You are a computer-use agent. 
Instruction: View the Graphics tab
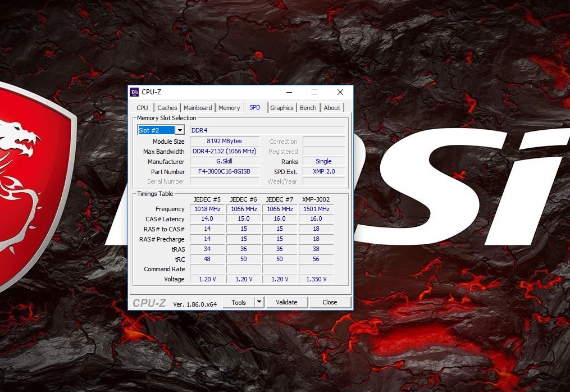(281, 107)
